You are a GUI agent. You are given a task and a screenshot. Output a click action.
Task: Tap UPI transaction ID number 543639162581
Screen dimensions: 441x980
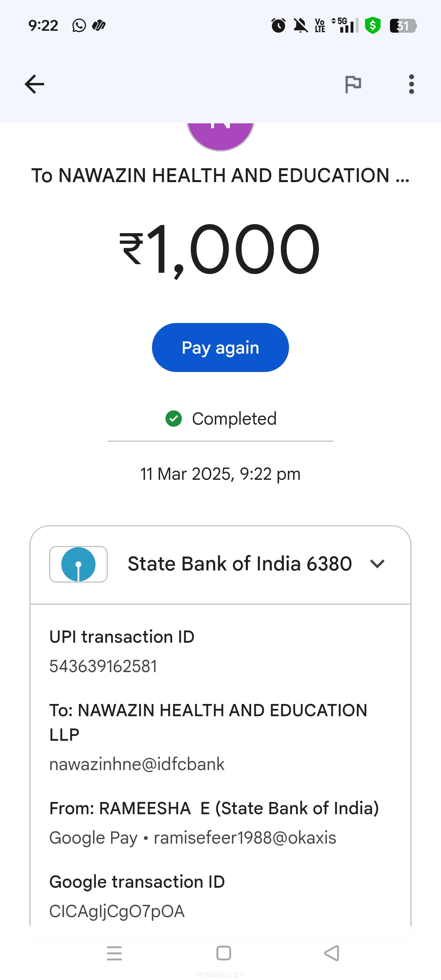click(x=103, y=666)
